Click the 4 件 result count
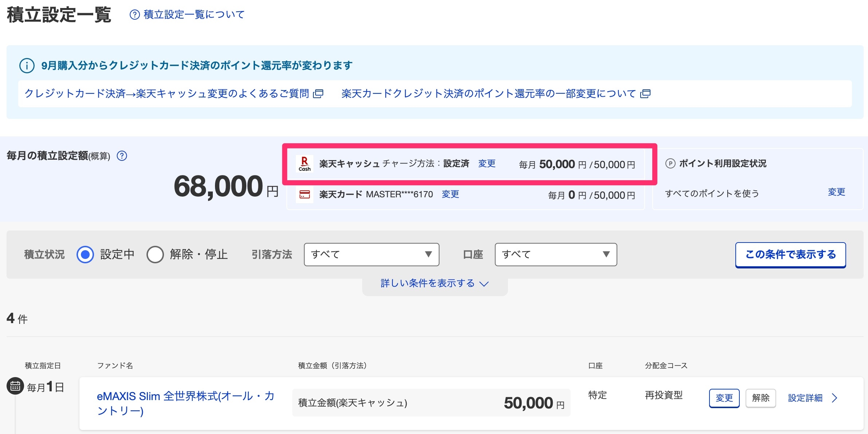Screen dimensions: 868x434 17,319
